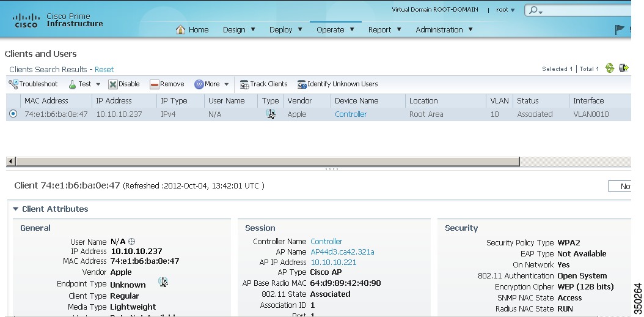Click the Troubleshoot tool icon
The width and height of the screenshot is (644, 317).
tap(13, 84)
